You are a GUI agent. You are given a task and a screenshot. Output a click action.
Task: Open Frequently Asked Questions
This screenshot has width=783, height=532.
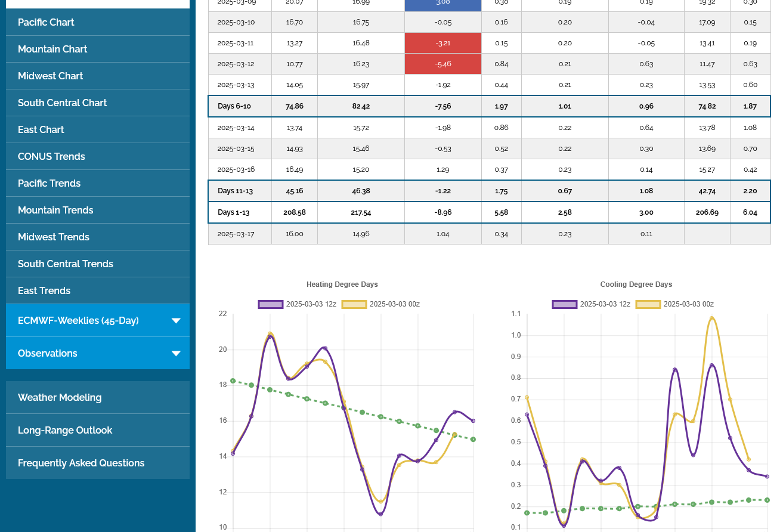[x=81, y=463]
